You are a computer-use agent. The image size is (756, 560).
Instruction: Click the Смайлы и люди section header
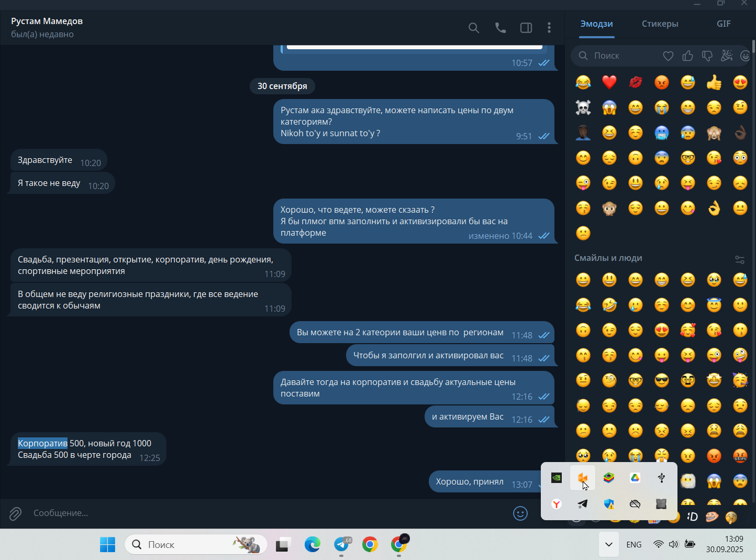click(x=608, y=258)
